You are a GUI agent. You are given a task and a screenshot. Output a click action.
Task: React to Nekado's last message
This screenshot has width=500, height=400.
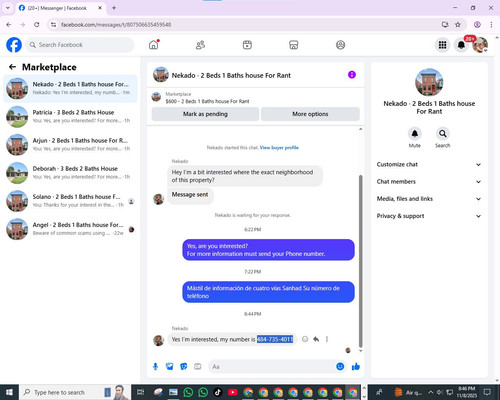(305, 339)
